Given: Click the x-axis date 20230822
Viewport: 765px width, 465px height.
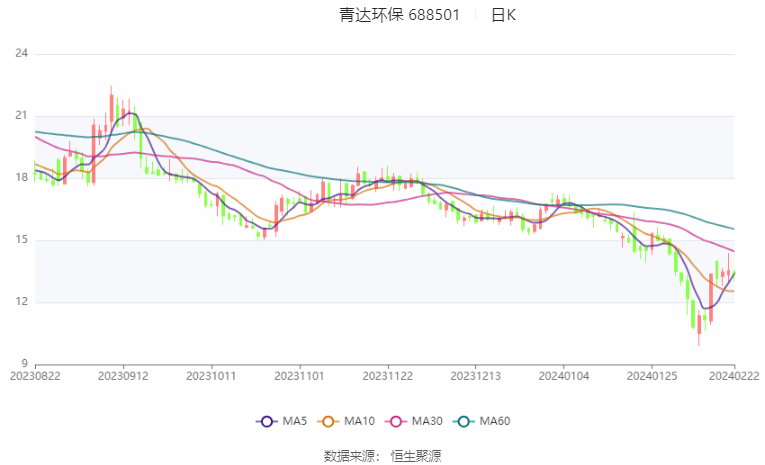Looking at the screenshot, I should pyautogui.click(x=35, y=376).
